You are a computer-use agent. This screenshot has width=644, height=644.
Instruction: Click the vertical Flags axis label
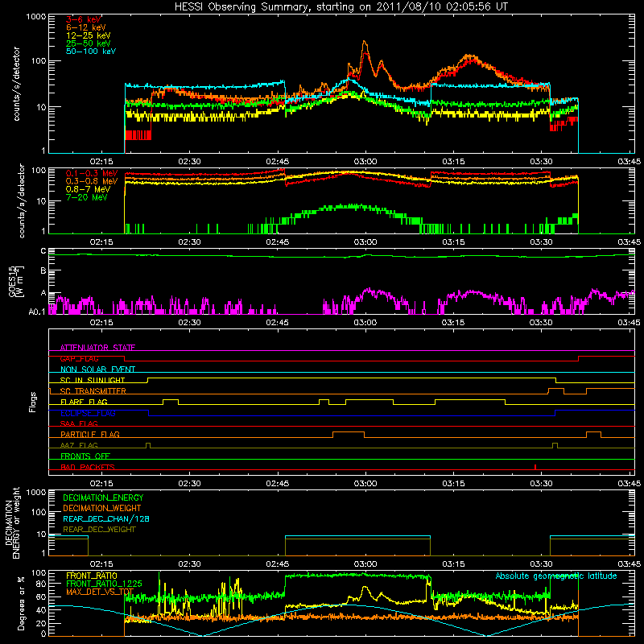tap(32, 402)
